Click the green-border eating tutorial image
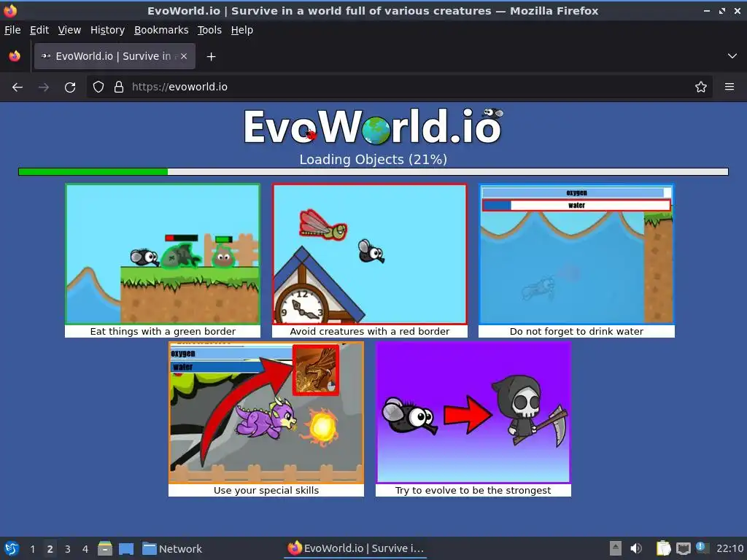The image size is (747, 560). [x=163, y=254]
